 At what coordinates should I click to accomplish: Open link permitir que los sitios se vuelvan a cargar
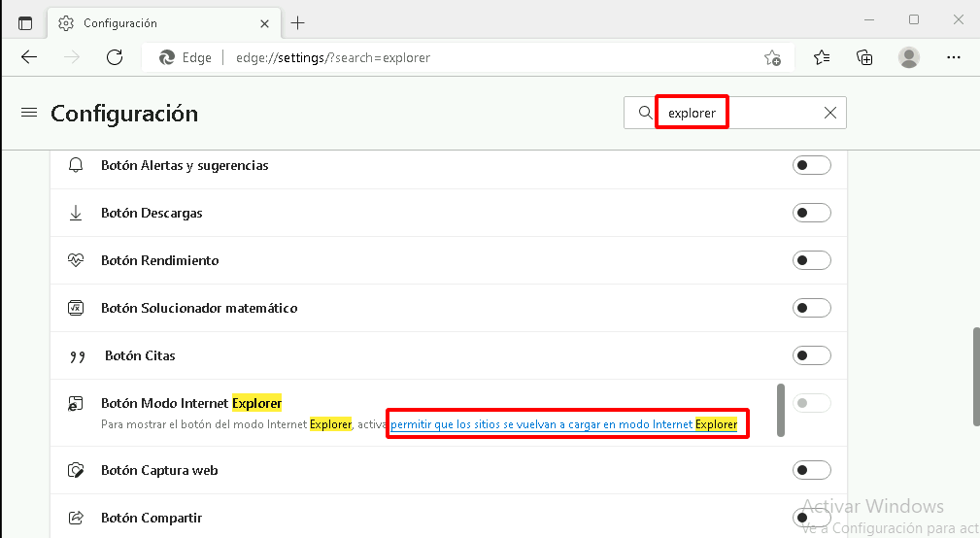pyautogui.click(x=563, y=424)
